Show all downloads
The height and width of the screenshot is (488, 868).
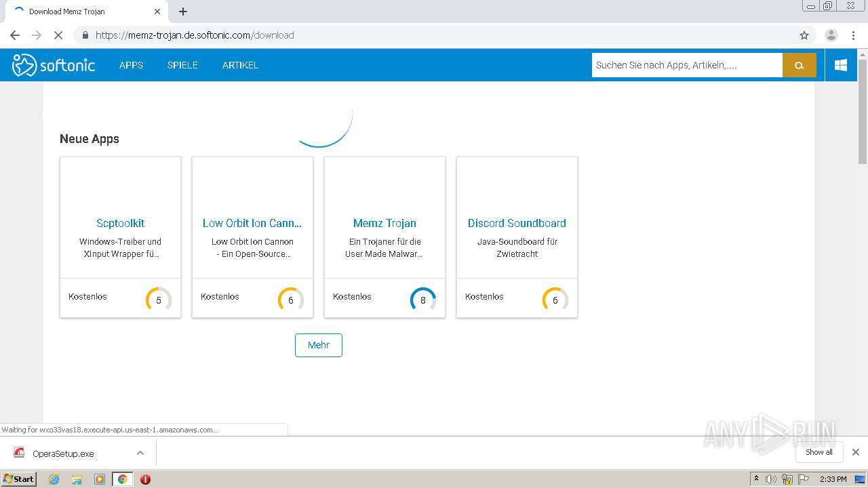click(x=819, y=452)
